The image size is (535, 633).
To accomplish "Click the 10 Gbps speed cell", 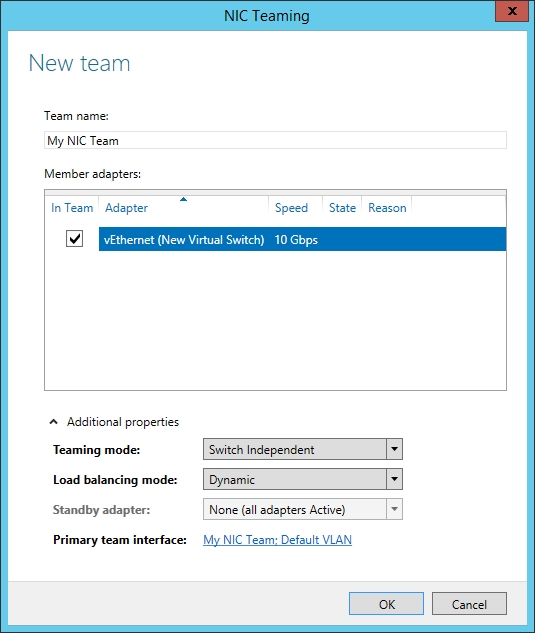I will (296, 240).
